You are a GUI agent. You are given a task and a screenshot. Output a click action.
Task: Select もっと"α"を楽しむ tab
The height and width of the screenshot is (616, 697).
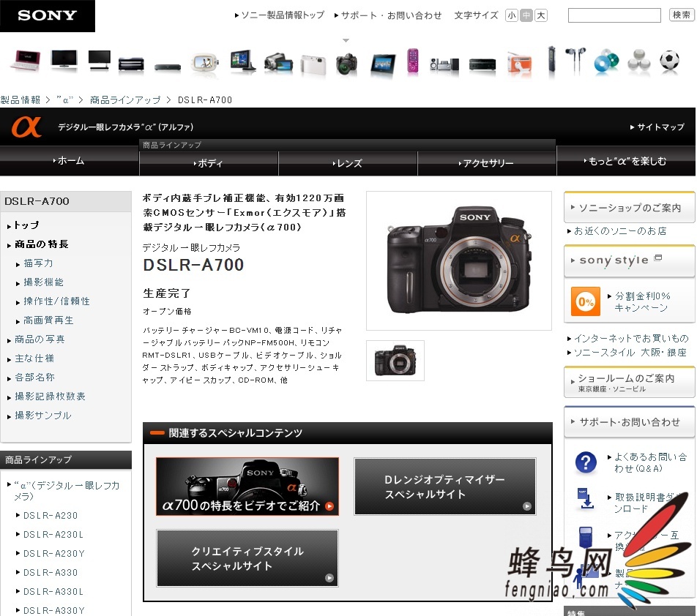[625, 161]
